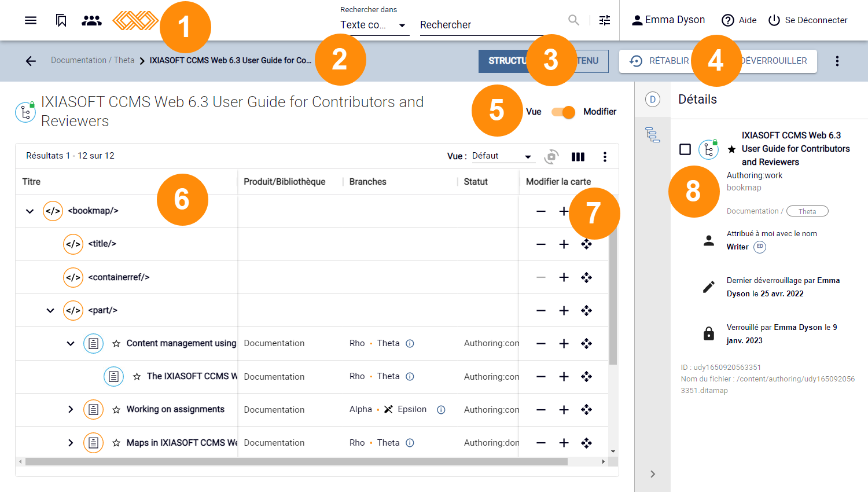Expand Working on assignments node
The height and width of the screenshot is (492, 868).
pyautogui.click(x=71, y=410)
